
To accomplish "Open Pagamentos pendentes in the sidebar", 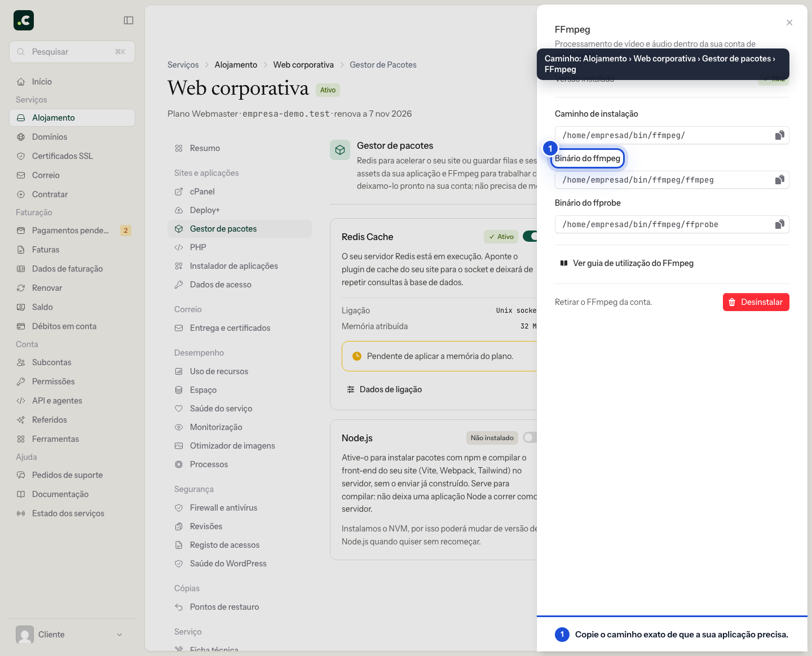I will tap(72, 231).
